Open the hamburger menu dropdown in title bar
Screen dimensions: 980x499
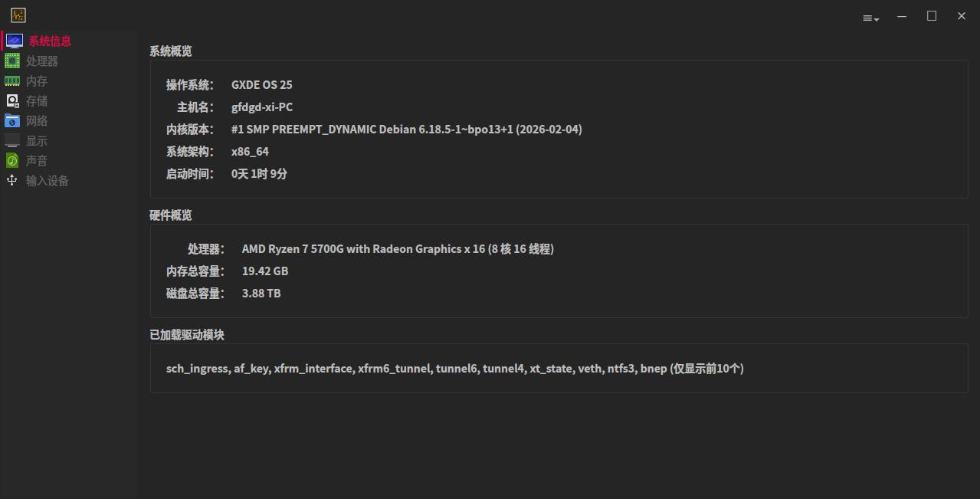pyautogui.click(x=870, y=18)
